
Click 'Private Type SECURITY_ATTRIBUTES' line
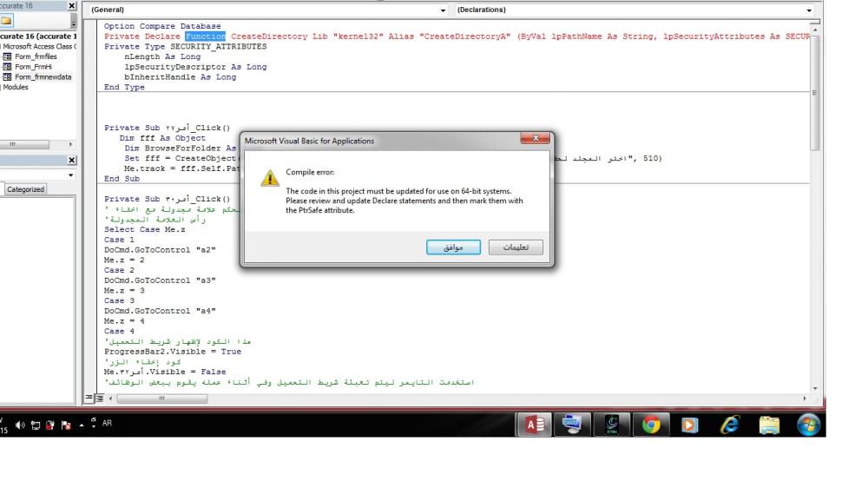tap(186, 47)
